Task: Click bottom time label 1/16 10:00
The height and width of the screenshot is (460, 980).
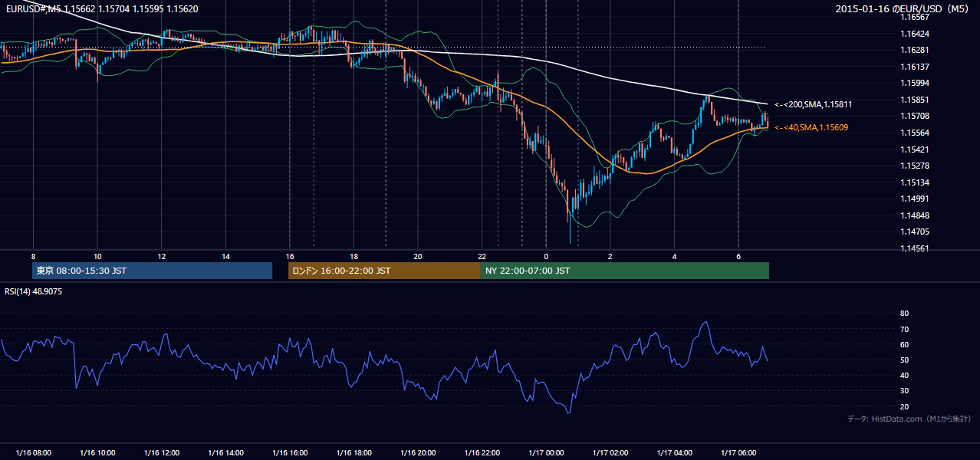Action: [x=97, y=453]
